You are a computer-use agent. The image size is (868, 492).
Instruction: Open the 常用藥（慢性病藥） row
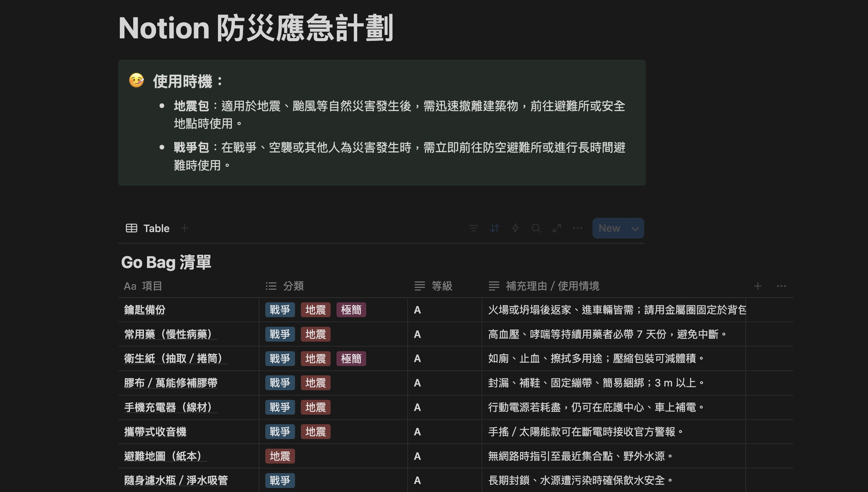[171, 334]
